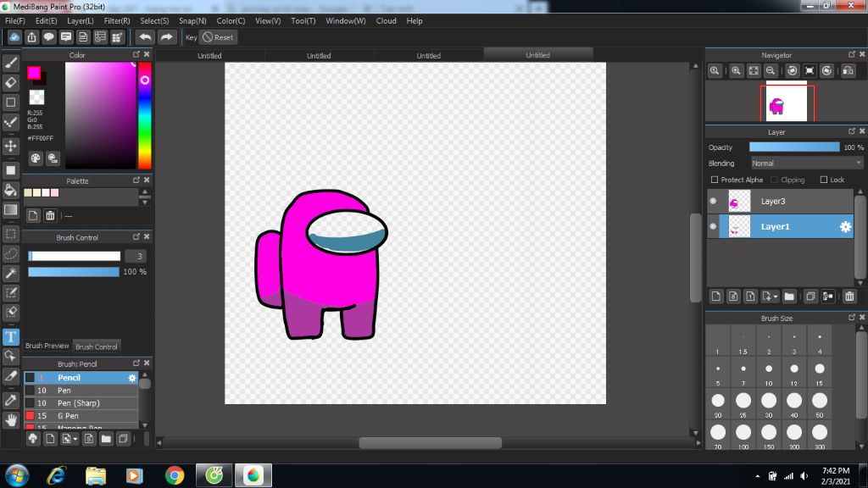Select the Dot tool below the shape tool
The height and width of the screenshot is (488, 868).
pyautogui.click(x=10, y=122)
